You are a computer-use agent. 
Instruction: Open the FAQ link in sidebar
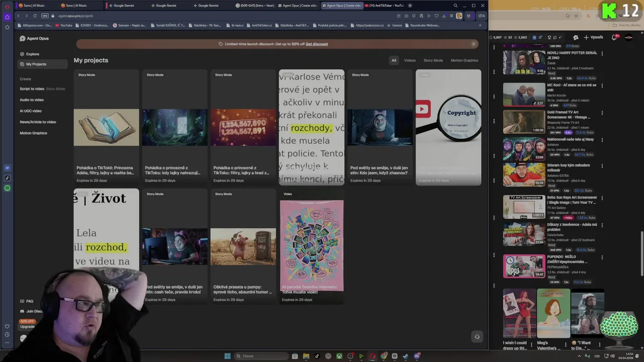click(27, 301)
